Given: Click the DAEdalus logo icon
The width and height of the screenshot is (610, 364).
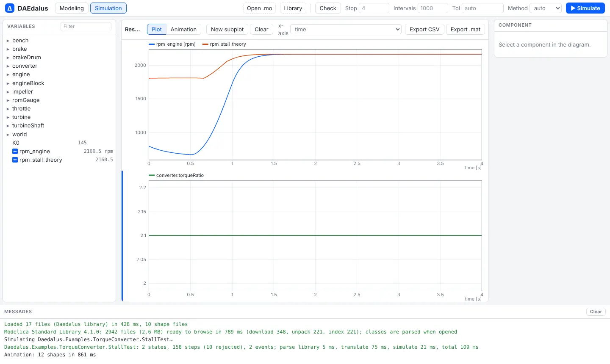Looking at the screenshot, I should (9, 8).
